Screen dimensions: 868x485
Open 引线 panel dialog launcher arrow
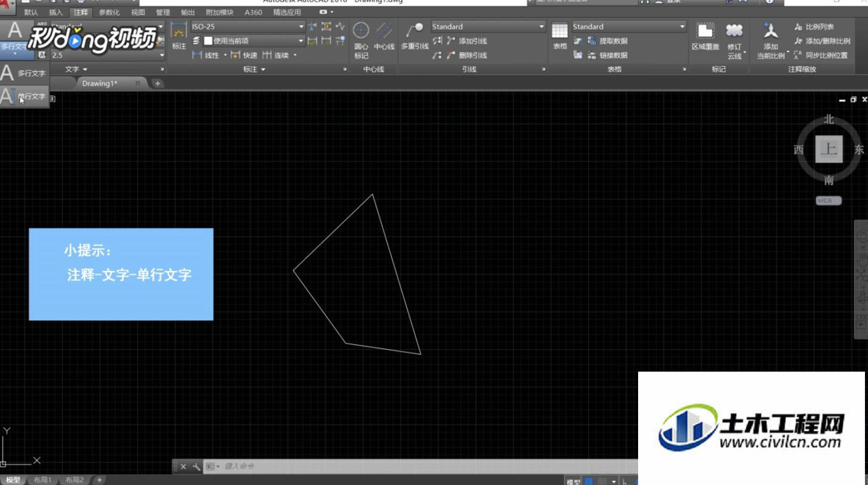[543, 69]
